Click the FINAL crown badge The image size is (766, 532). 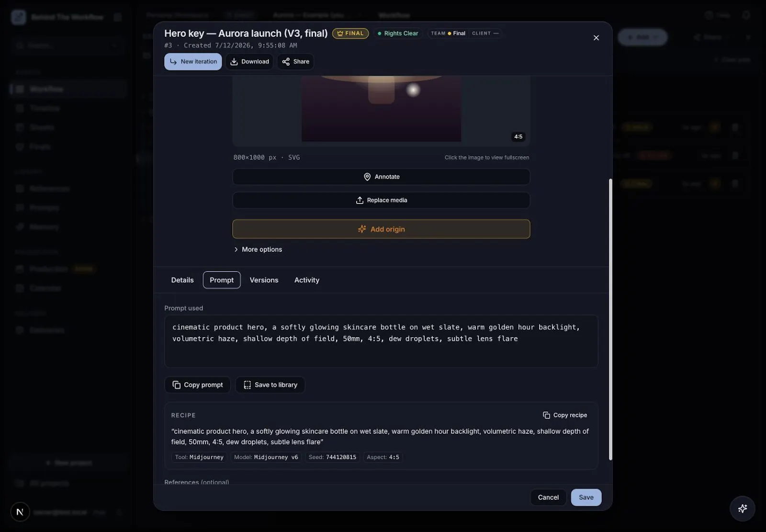[350, 34]
